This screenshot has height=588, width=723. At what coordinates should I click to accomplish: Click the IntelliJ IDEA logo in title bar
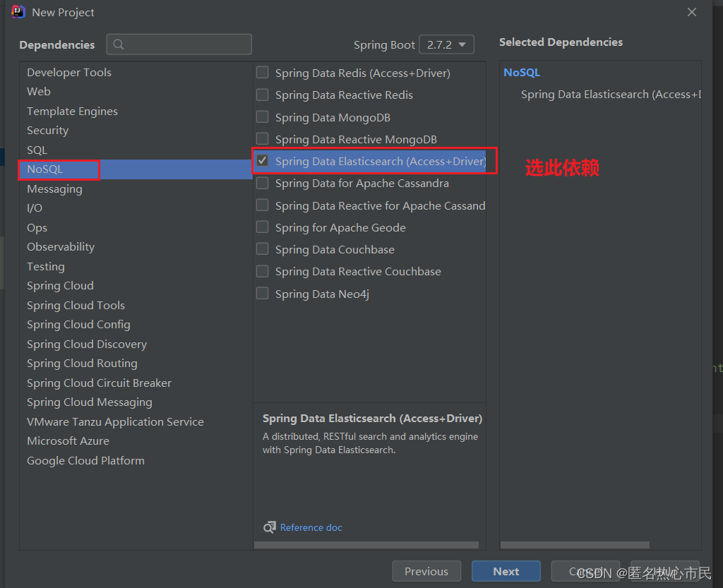17,11
